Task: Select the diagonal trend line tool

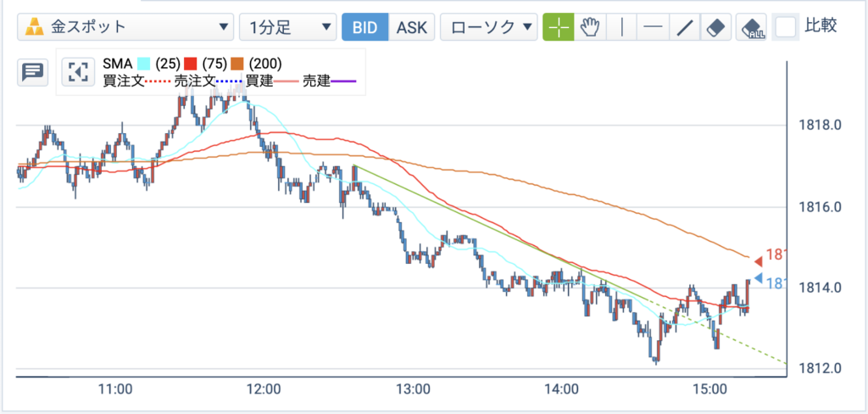Action: coord(685,27)
